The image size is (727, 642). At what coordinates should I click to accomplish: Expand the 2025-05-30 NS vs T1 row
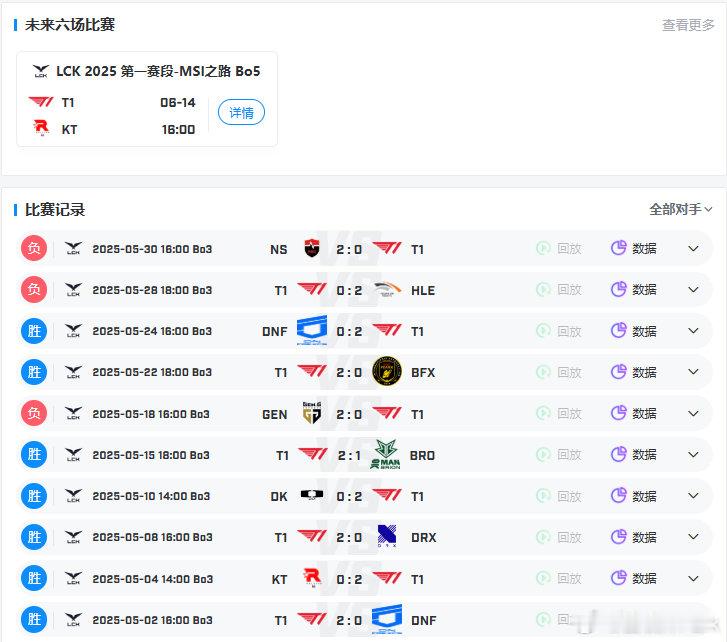coord(693,248)
